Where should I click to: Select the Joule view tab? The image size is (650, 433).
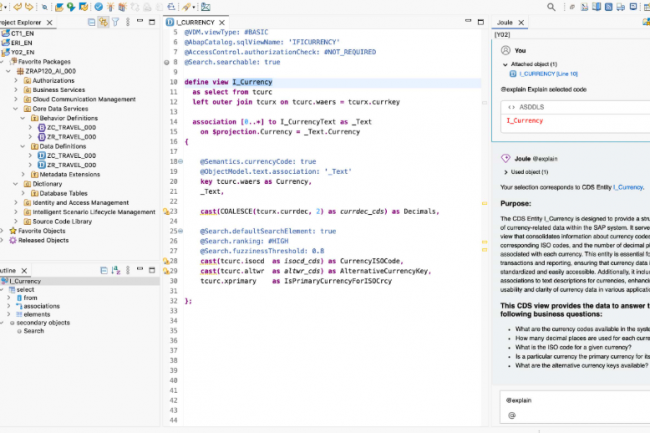504,22
